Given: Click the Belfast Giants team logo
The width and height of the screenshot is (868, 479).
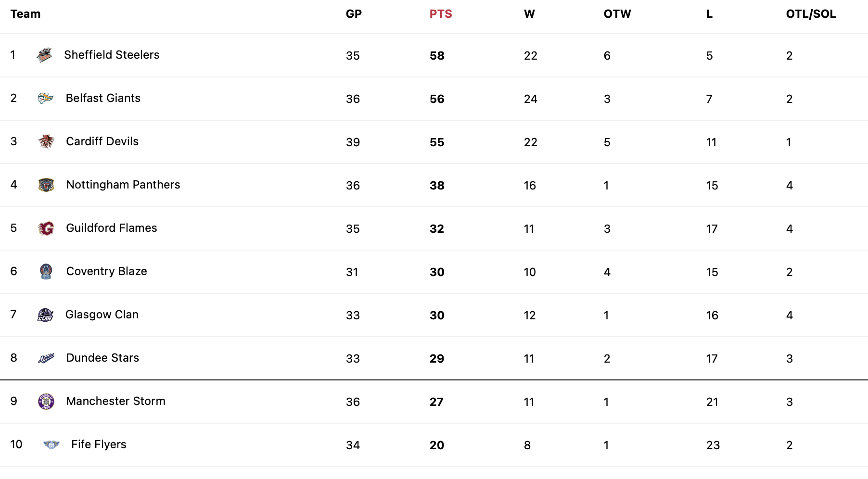Looking at the screenshot, I should point(46,99).
